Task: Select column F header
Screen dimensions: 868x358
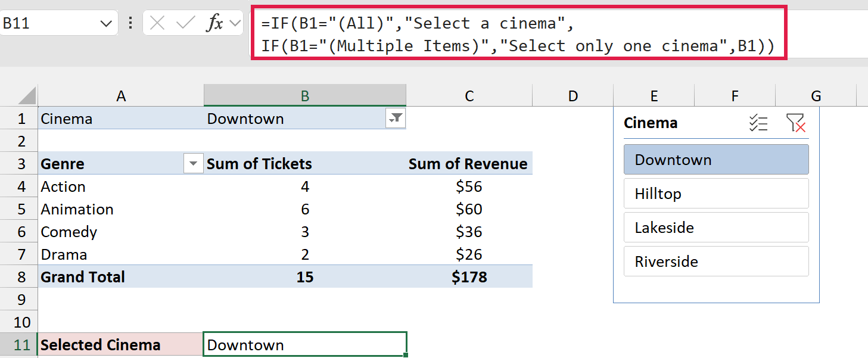Action: pos(735,96)
